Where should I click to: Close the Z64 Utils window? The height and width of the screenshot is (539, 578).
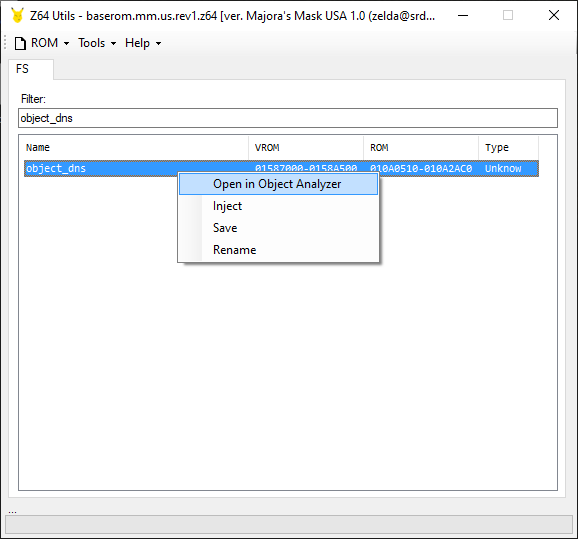click(554, 15)
